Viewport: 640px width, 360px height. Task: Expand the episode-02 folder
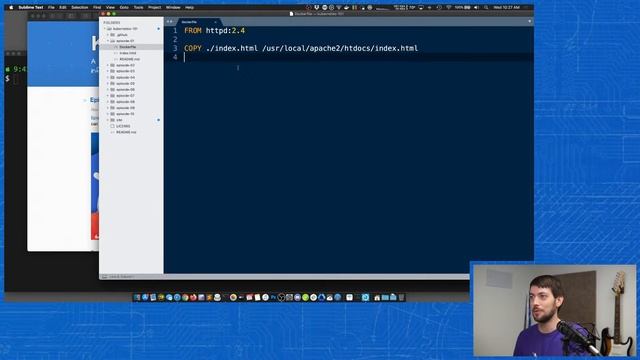coord(108,65)
